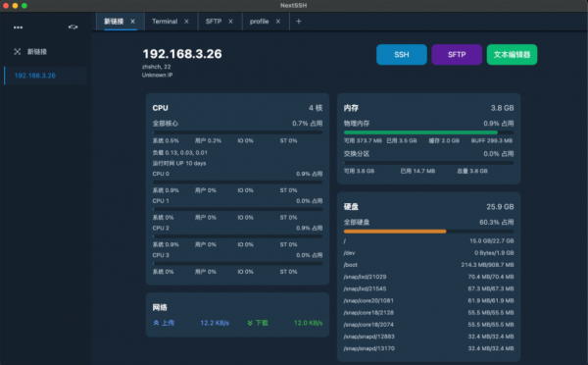Click /snap/snapd/12883 mount row
The width and height of the screenshot is (588, 365).
click(428, 337)
